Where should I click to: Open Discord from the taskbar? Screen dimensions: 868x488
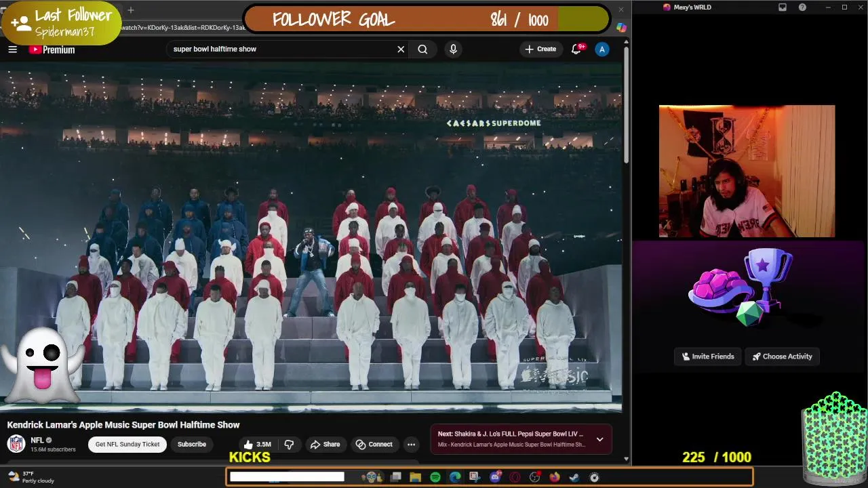[x=495, y=477]
